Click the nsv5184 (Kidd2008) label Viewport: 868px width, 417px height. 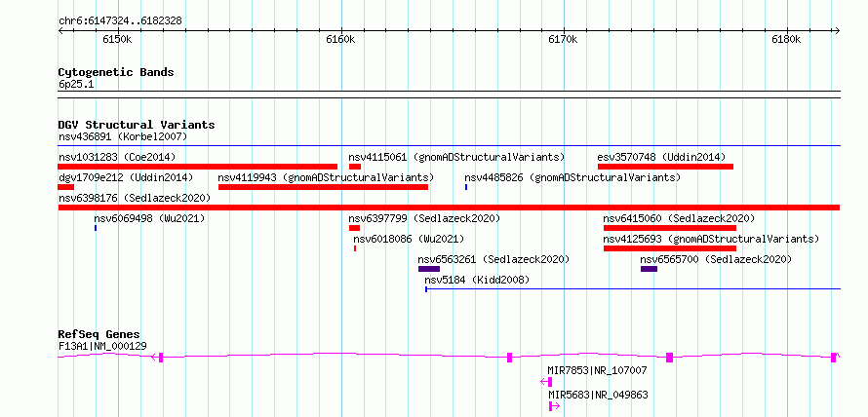pyautogui.click(x=477, y=280)
